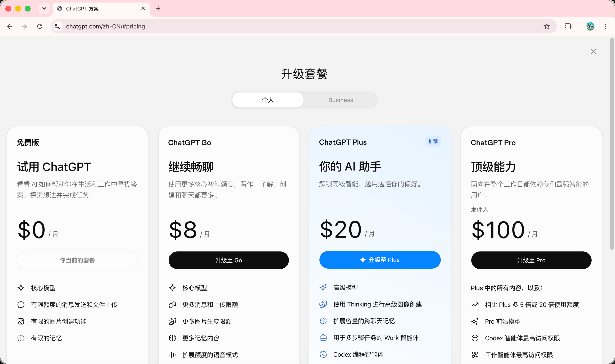The height and width of the screenshot is (364, 615).
Task: Bookmark this page with the star icon
Action: pos(547,26)
